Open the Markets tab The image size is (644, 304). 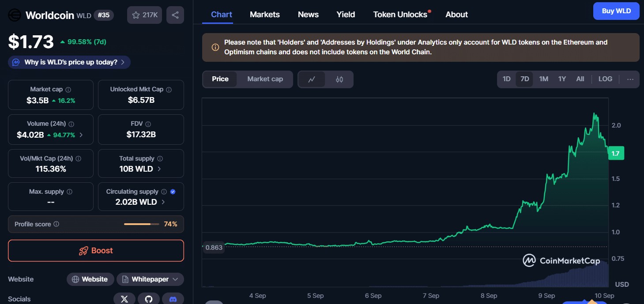[x=265, y=15]
